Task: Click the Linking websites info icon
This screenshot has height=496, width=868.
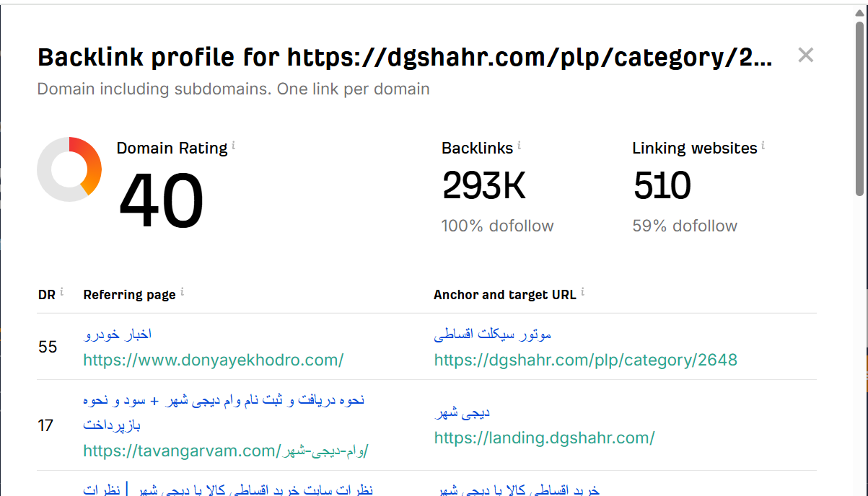Action: coord(763,146)
